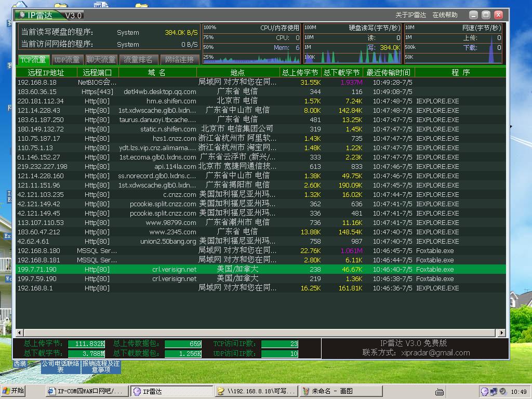Open the \\192.168.8.18 folder taskbar item
Image resolution: width=532 pixels, height=399 pixels.
tap(256, 391)
